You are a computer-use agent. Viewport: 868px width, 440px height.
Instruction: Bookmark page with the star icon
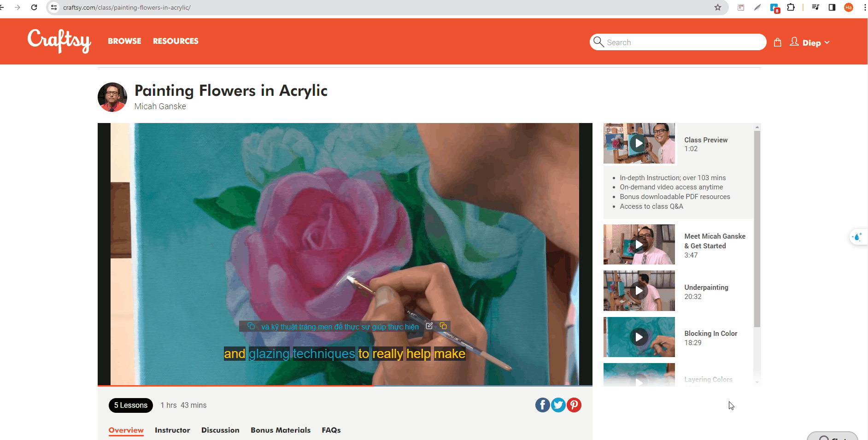click(717, 7)
